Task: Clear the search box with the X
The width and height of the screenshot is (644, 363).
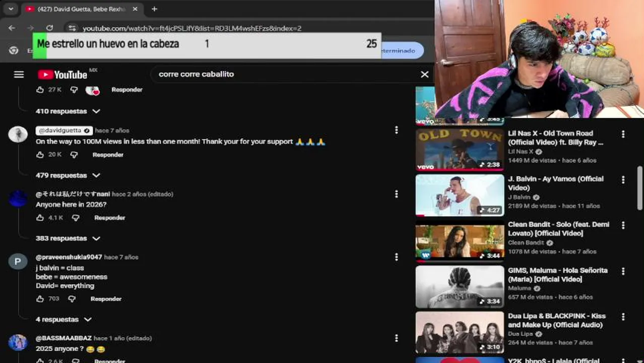Action: coord(425,74)
